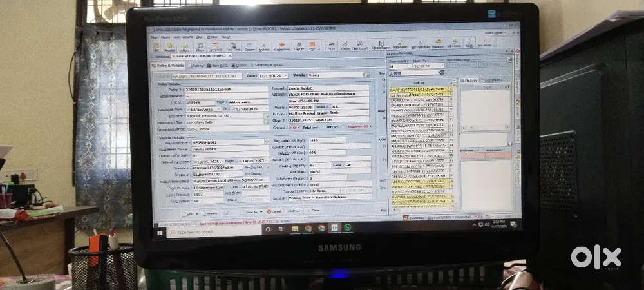Open the notification center icon in tray
The image size is (644, 290).
pos(513,224)
